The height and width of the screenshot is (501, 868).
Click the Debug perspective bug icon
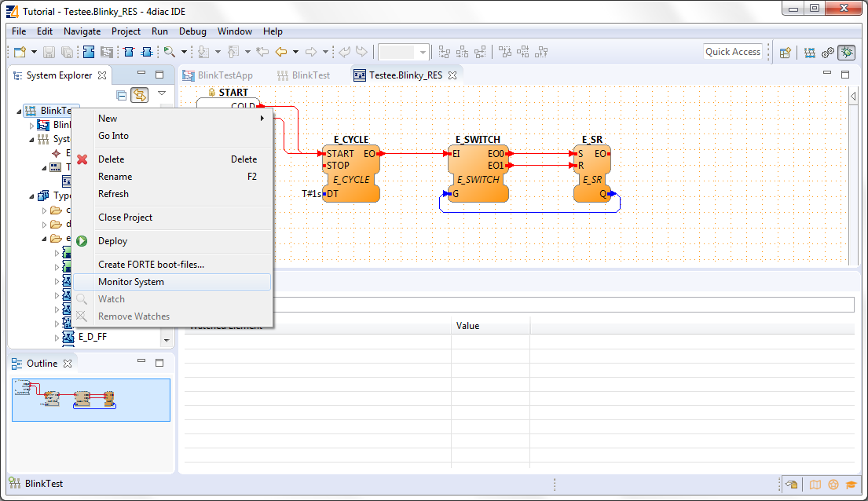[x=847, y=53]
